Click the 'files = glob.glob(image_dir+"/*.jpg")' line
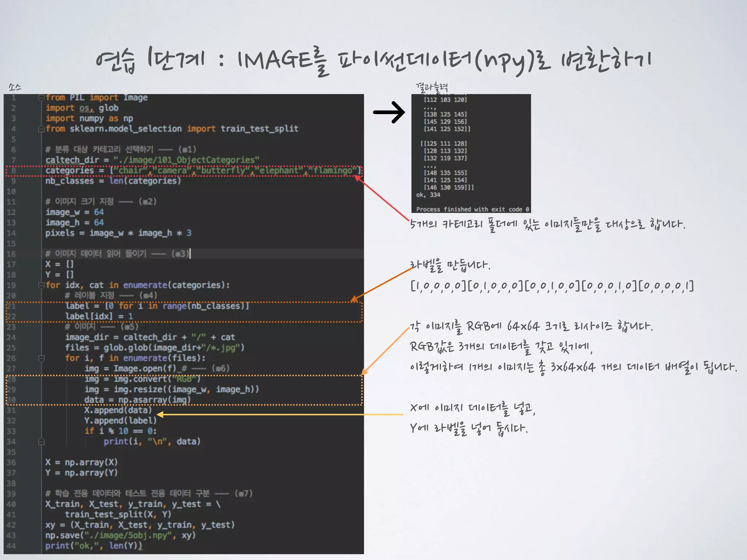The image size is (747, 560). [x=155, y=348]
